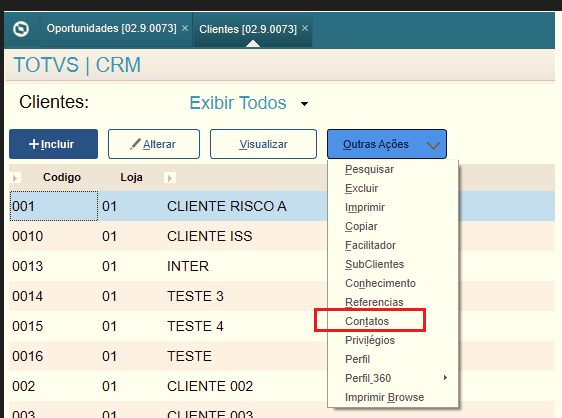
Task: Choose Privilégios from the menu
Action: pos(370,340)
